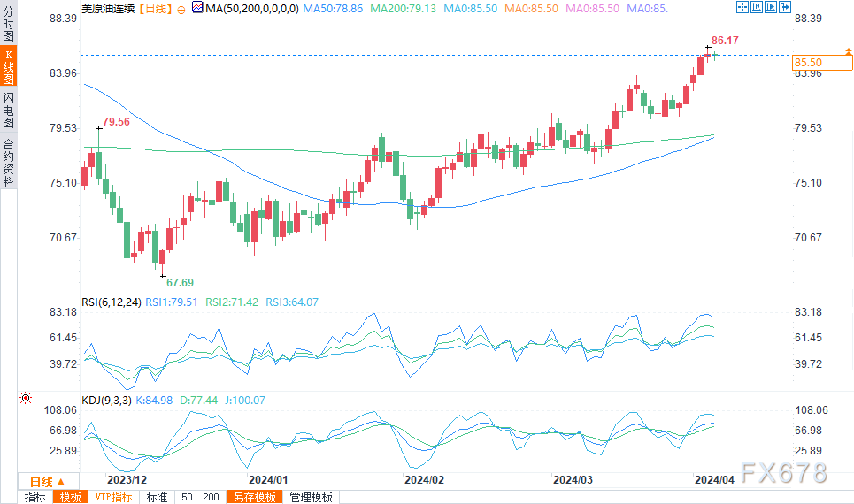Click the export arrow icon at top right
The width and height of the screenshot is (854, 504).
click(x=784, y=7)
